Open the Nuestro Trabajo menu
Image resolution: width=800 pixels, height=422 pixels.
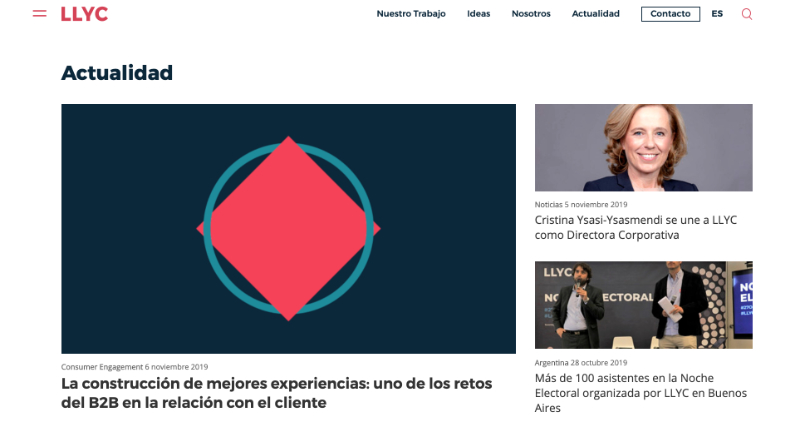pos(411,14)
